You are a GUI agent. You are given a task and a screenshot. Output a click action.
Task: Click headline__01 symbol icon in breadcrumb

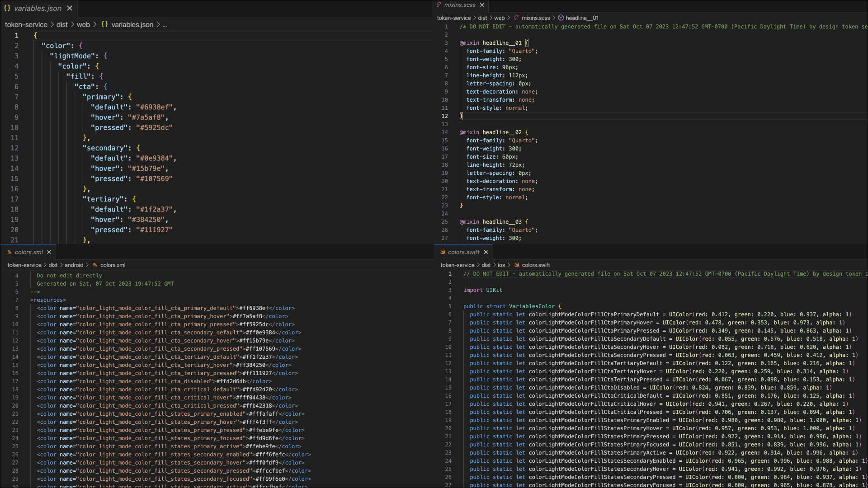561,18
